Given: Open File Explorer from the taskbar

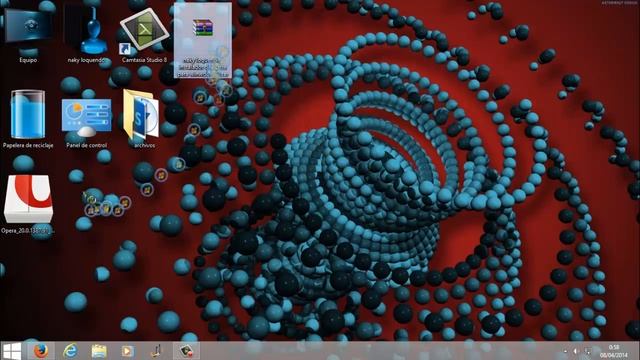Looking at the screenshot, I should click(x=99, y=351).
